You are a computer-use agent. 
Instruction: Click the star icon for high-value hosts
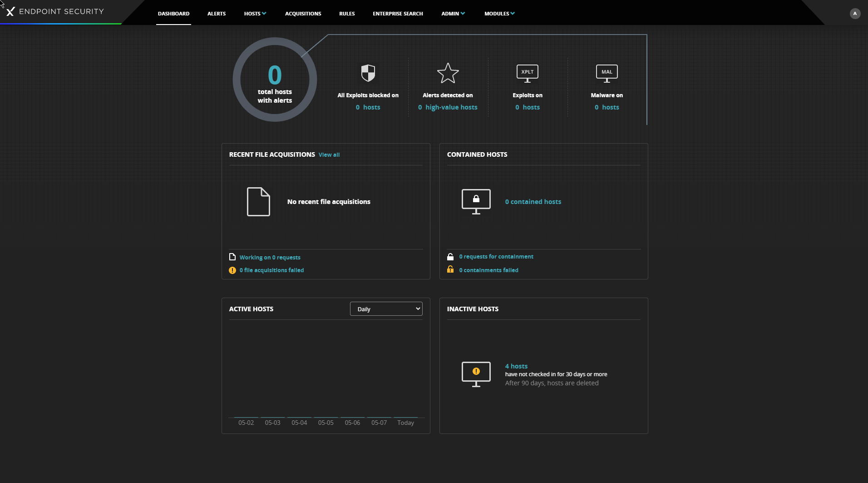[x=448, y=73]
